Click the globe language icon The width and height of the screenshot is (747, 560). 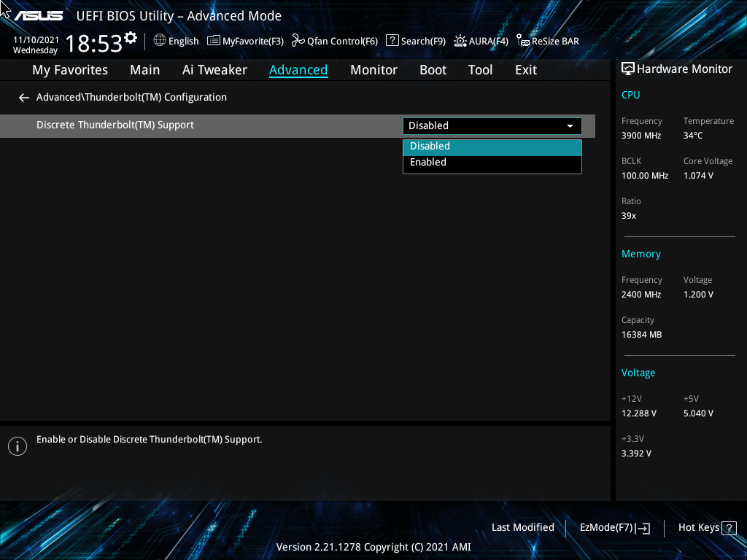click(160, 41)
